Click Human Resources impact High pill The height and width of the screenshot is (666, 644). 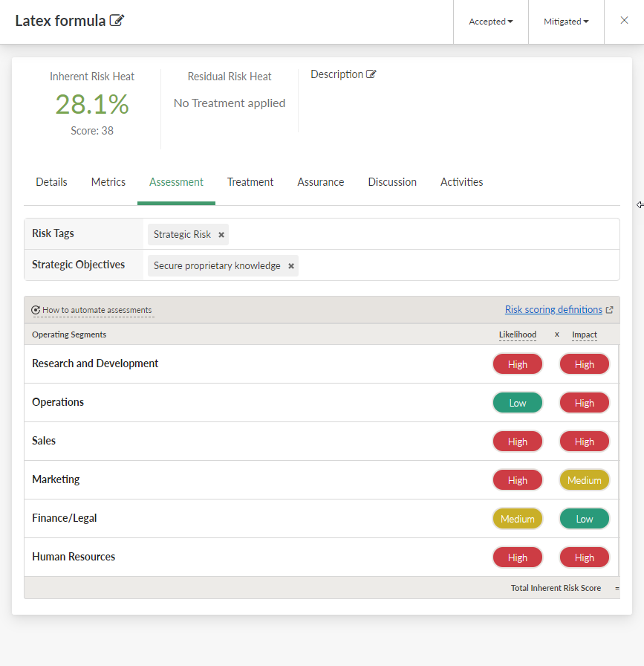(584, 557)
